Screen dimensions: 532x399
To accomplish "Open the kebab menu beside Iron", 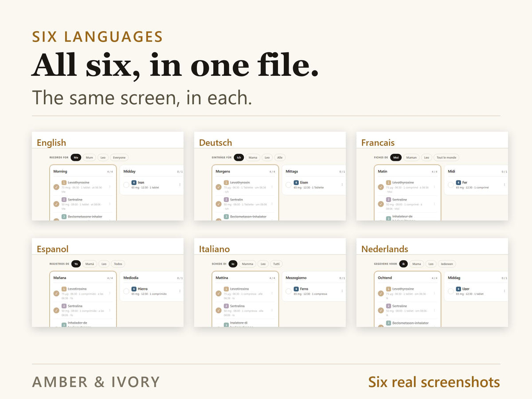I will (180, 185).
